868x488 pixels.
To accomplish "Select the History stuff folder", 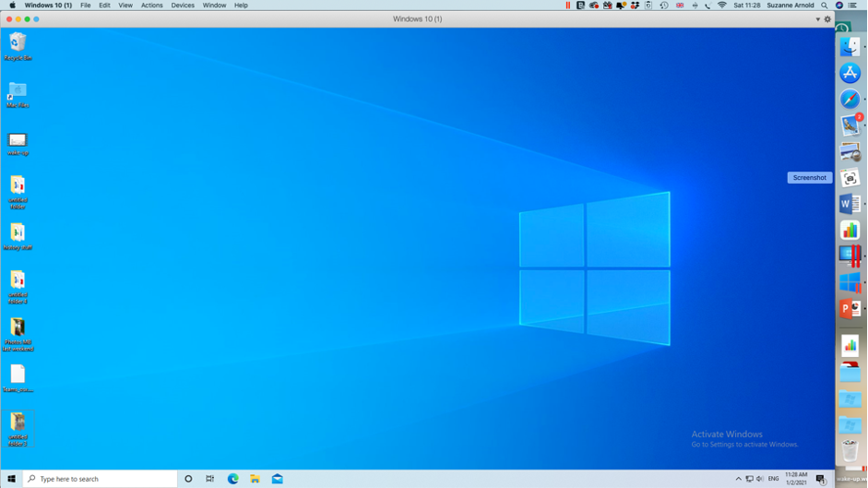I will click(18, 236).
